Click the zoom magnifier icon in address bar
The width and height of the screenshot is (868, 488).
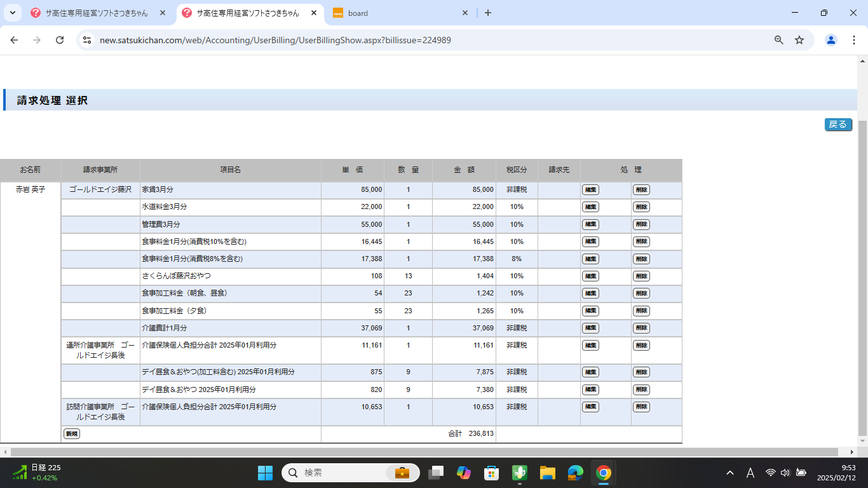click(778, 40)
